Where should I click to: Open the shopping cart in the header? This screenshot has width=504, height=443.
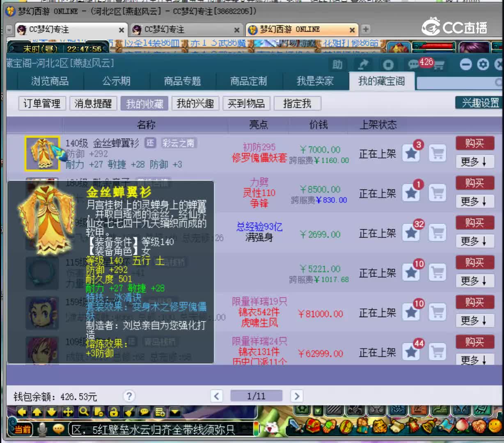(x=439, y=65)
